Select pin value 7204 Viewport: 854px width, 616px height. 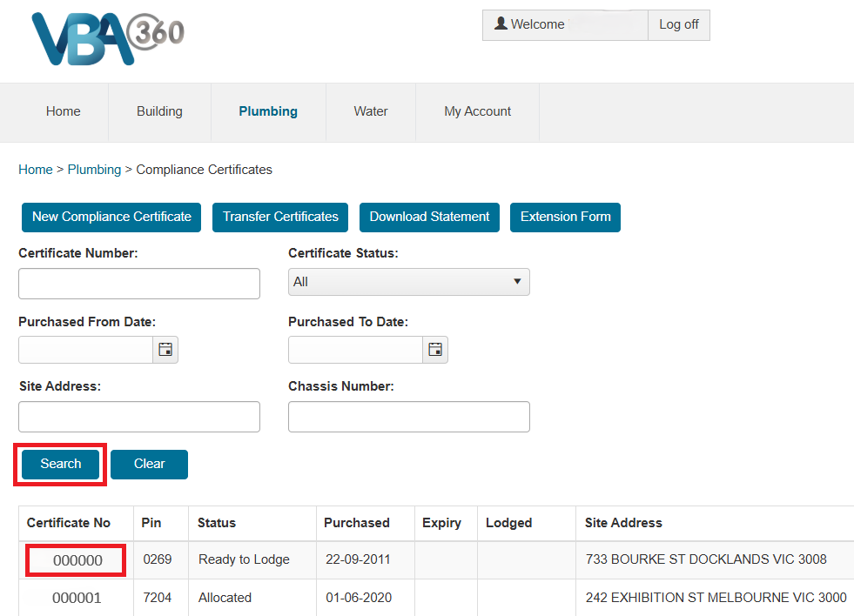(158, 598)
